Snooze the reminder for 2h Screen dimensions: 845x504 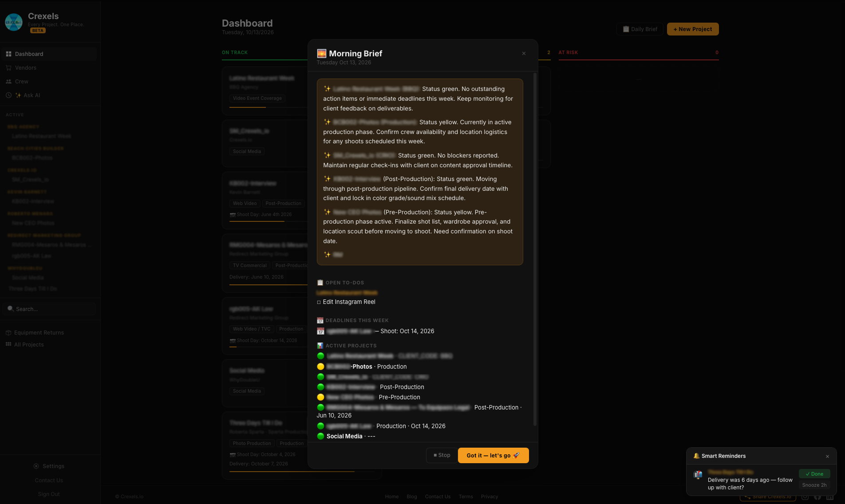[x=814, y=485]
